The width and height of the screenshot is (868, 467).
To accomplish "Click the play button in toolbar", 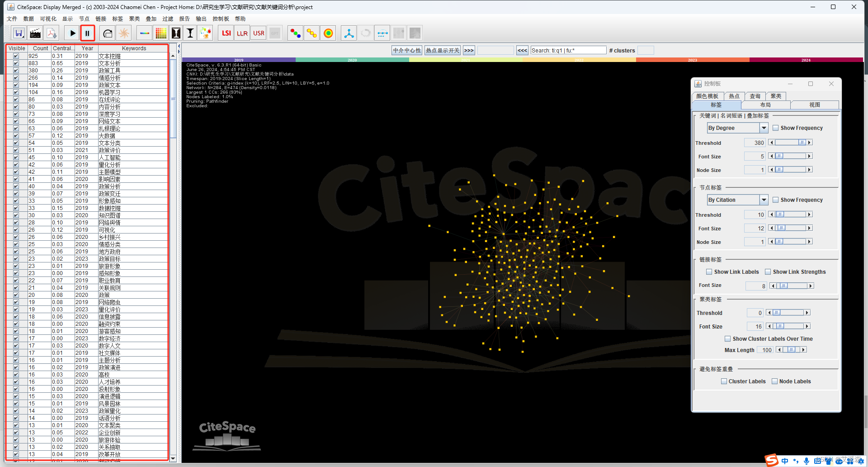I will [x=72, y=33].
